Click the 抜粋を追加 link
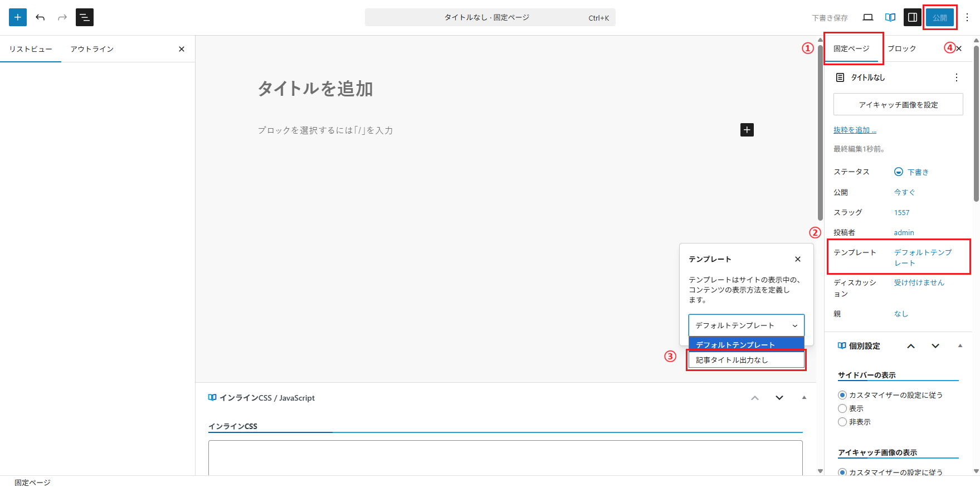The height and width of the screenshot is (487, 980). point(855,130)
